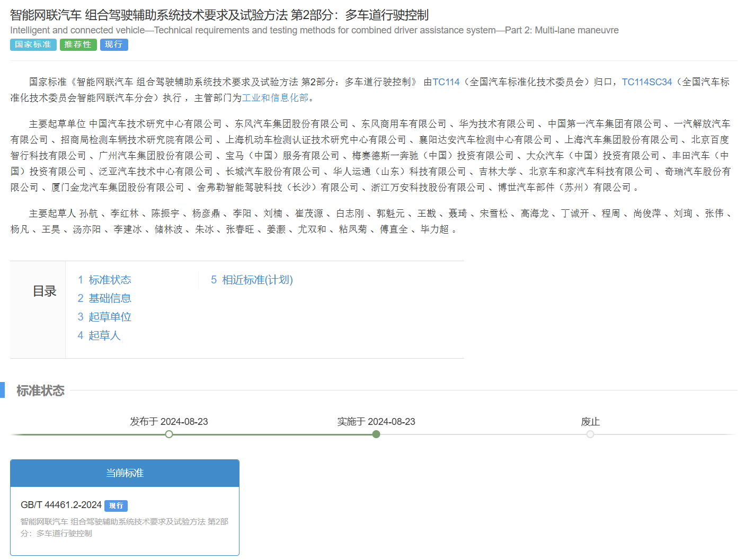Click drafting unit 吉林大学

[x=498, y=172]
